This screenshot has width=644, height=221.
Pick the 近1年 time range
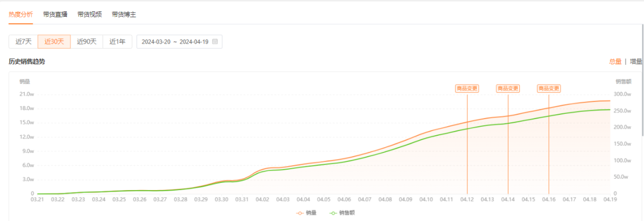pyautogui.click(x=117, y=42)
